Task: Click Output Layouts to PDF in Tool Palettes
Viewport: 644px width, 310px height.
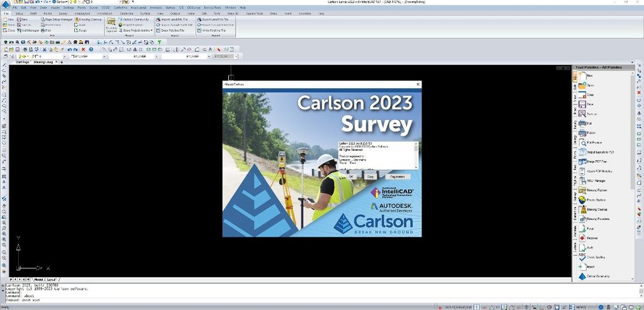Action: pos(596,152)
